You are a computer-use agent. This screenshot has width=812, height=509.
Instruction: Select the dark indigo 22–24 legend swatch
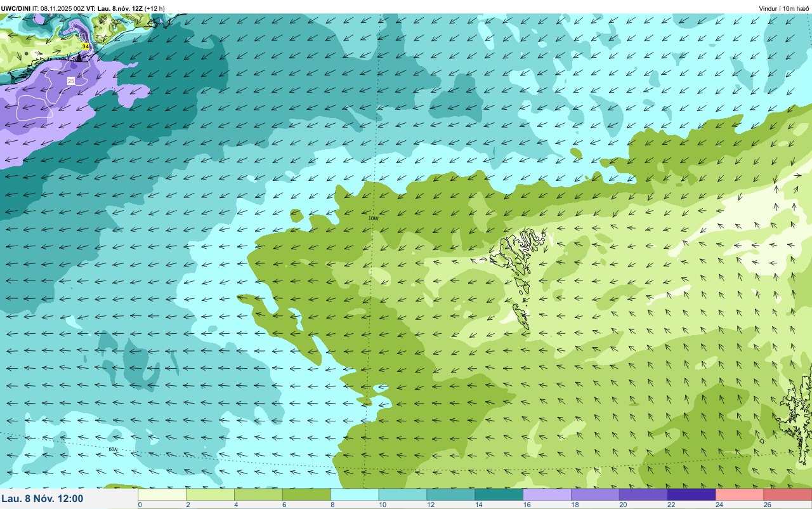tap(691, 494)
